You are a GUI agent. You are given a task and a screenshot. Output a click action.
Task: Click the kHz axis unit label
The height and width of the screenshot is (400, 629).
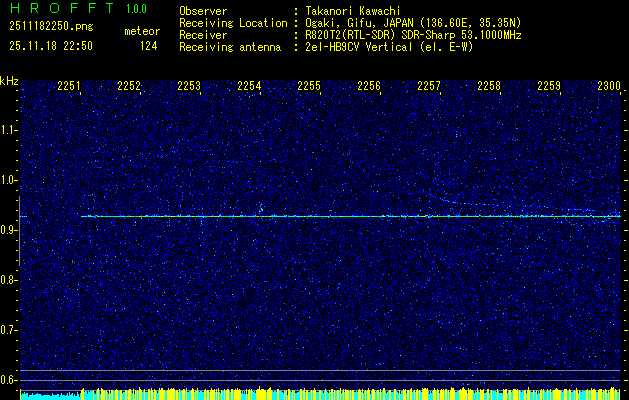click(x=9, y=81)
